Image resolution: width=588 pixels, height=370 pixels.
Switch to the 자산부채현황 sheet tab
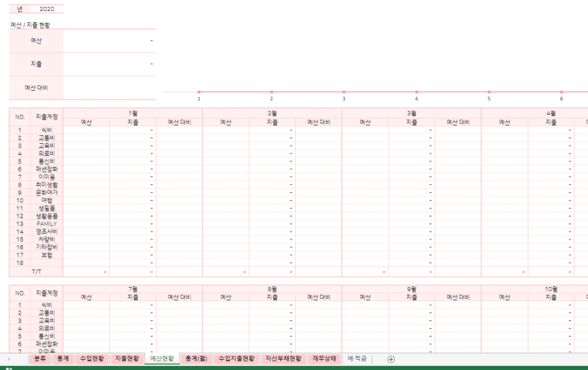[283, 359]
